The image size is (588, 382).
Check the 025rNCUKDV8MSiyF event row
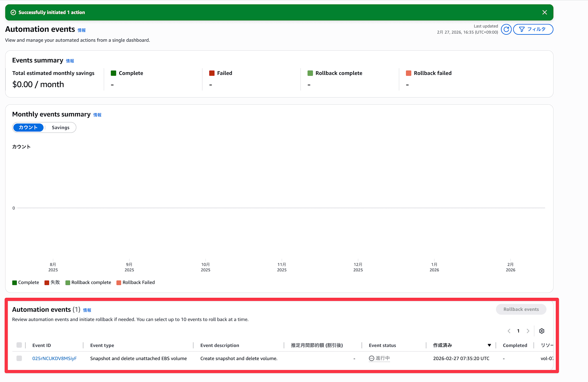pos(19,358)
